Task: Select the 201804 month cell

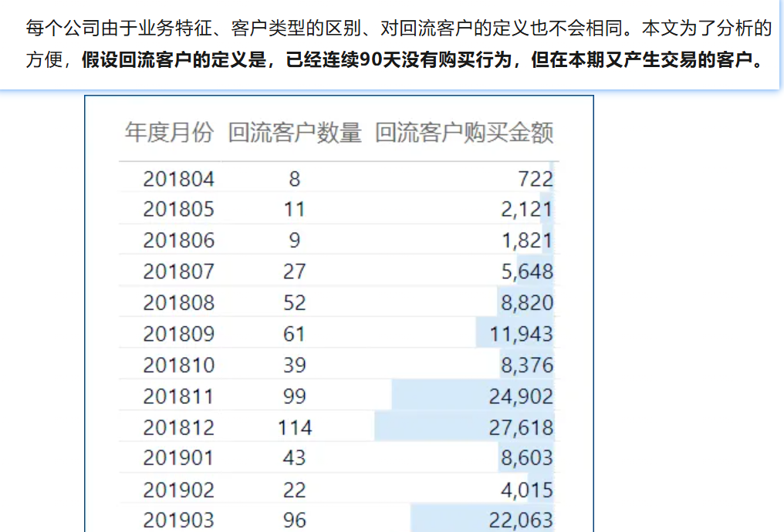Action: pyautogui.click(x=178, y=179)
